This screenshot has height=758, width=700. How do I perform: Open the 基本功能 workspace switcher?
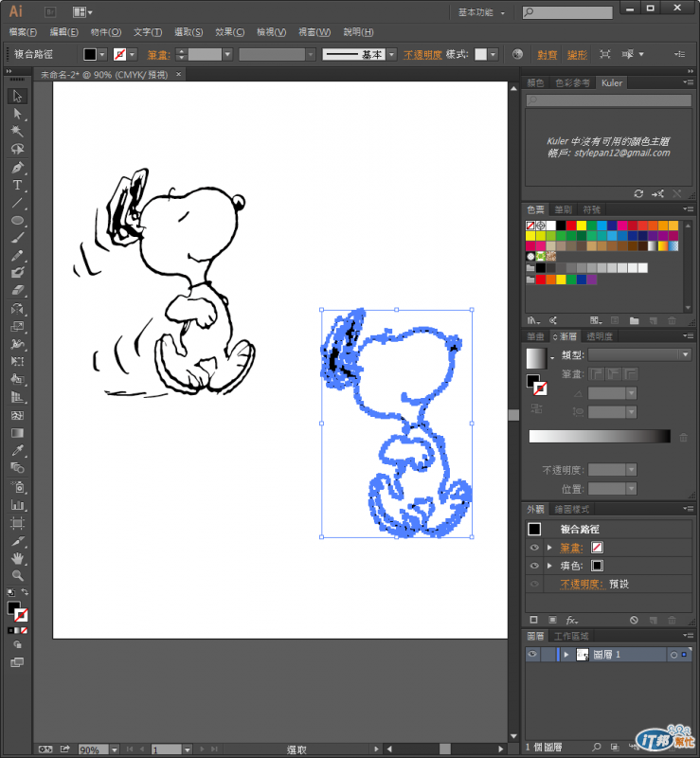481,12
